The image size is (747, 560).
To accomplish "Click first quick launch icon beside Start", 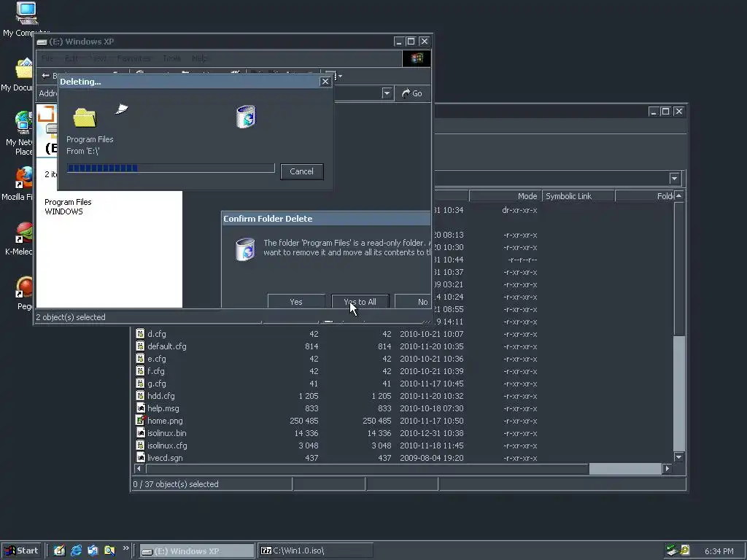I will pos(59,551).
